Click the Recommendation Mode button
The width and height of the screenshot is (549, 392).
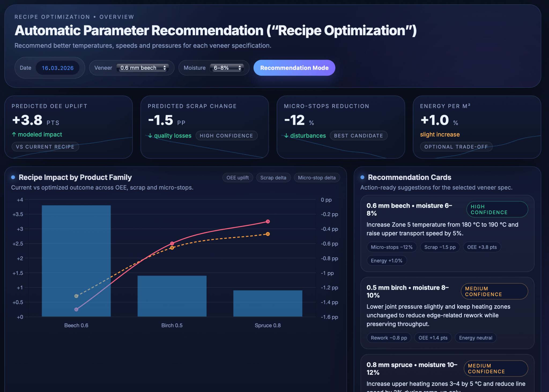(294, 68)
